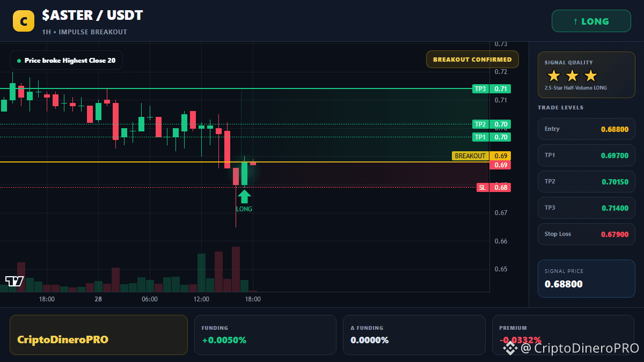Click the green LONG arrow marker
644x362 pixels.
coord(244,196)
